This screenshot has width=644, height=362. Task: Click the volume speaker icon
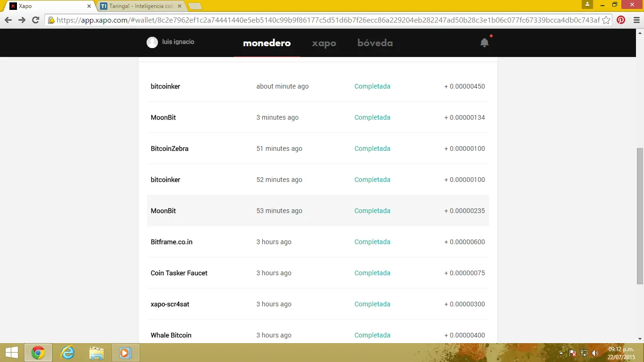(595, 353)
